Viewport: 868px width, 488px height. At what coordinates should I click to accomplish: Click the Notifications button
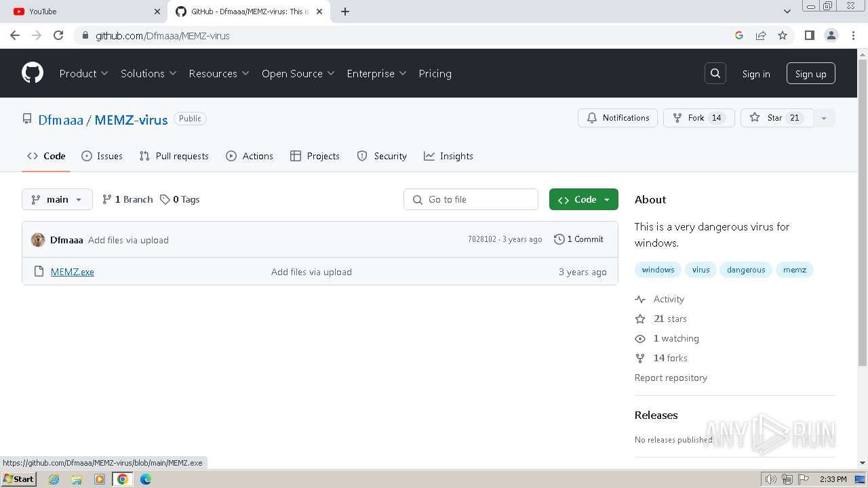pyautogui.click(x=618, y=118)
